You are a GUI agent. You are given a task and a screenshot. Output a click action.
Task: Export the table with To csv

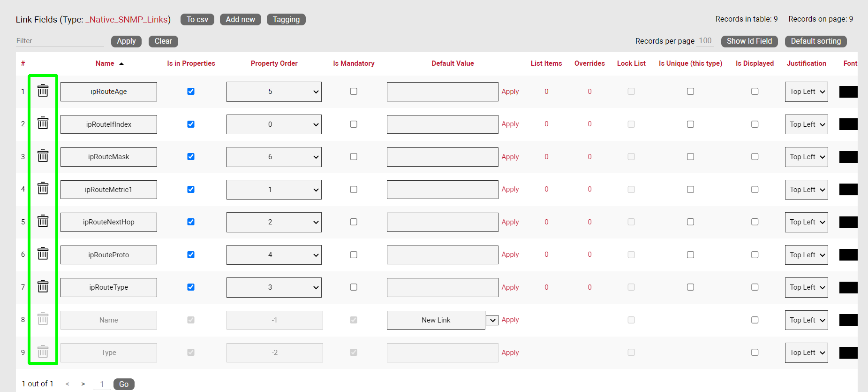point(197,19)
